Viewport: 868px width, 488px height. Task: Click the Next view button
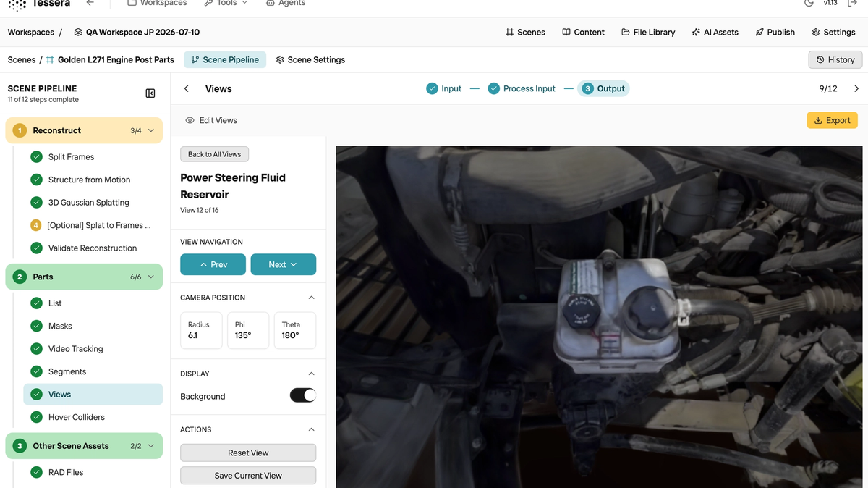pos(284,264)
